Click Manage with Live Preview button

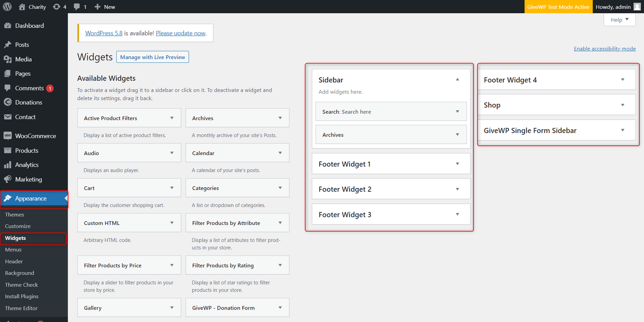pos(153,57)
